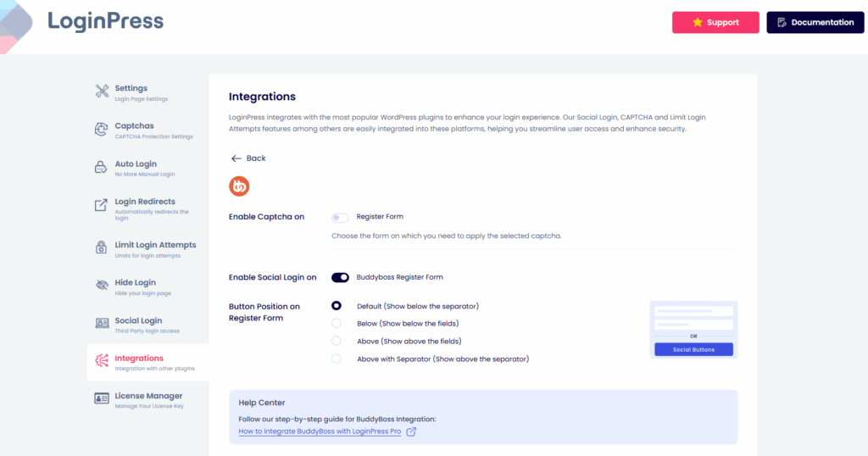868x456 pixels.
Task: Click the Documentation button
Action: pos(815,23)
